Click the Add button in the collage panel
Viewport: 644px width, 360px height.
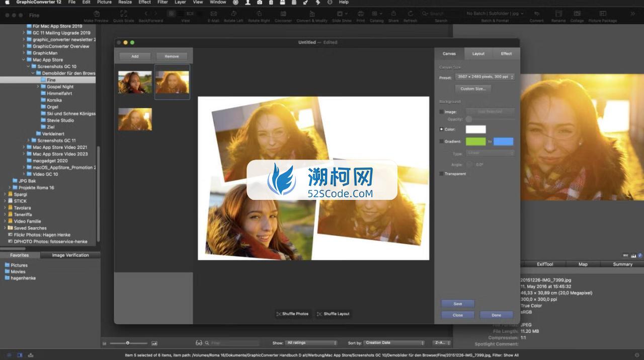click(x=135, y=56)
